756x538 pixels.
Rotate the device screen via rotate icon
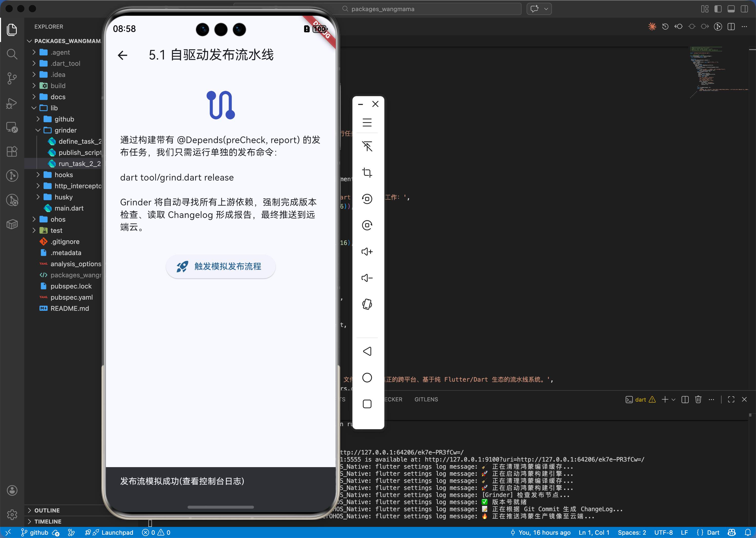click(367, 304)
